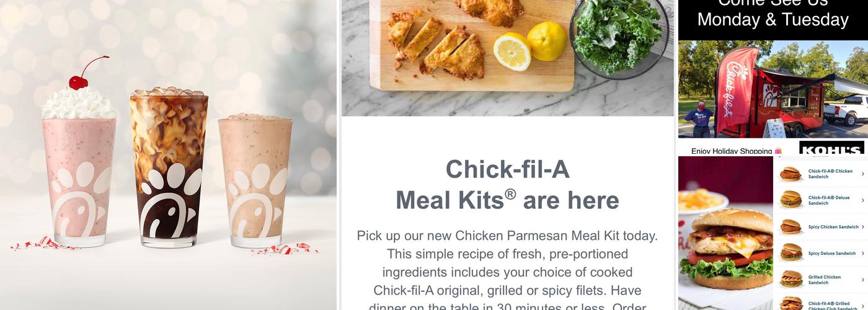Choose the Grilled Chicken Sandwich thumbnail icon
Image resolution: width=868 pixels, height=310 pixels.
click(x=790, y=280)
